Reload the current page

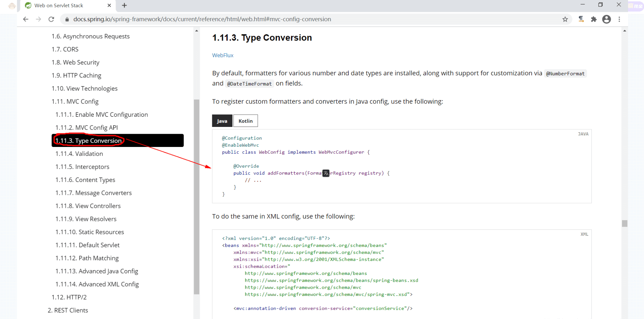click(x=51, y=19)
